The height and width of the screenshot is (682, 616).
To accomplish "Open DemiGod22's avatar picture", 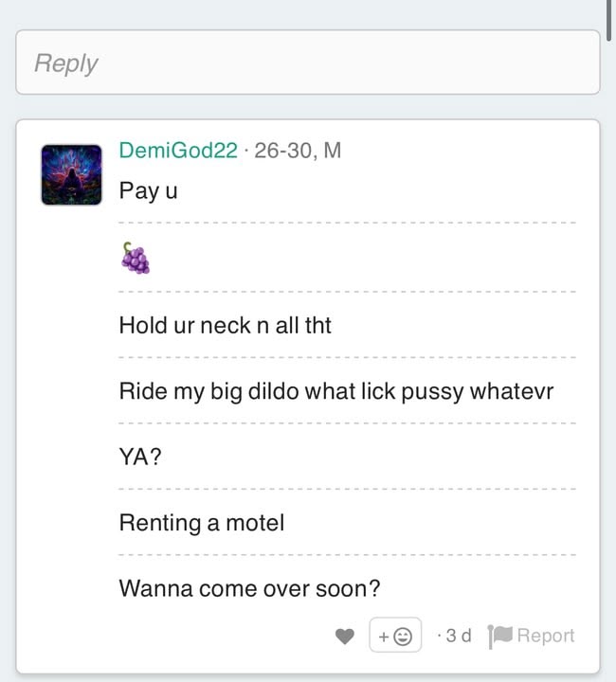I will [71, 175].
